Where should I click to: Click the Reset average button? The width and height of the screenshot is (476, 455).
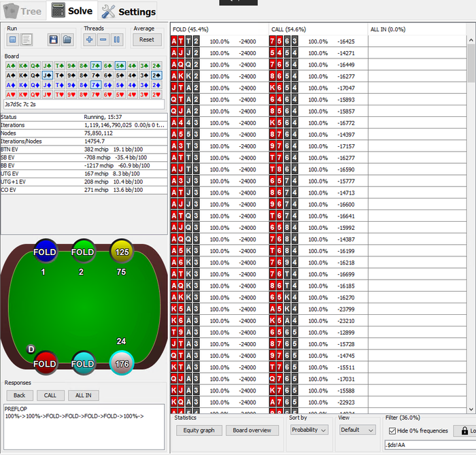point(147,39)
